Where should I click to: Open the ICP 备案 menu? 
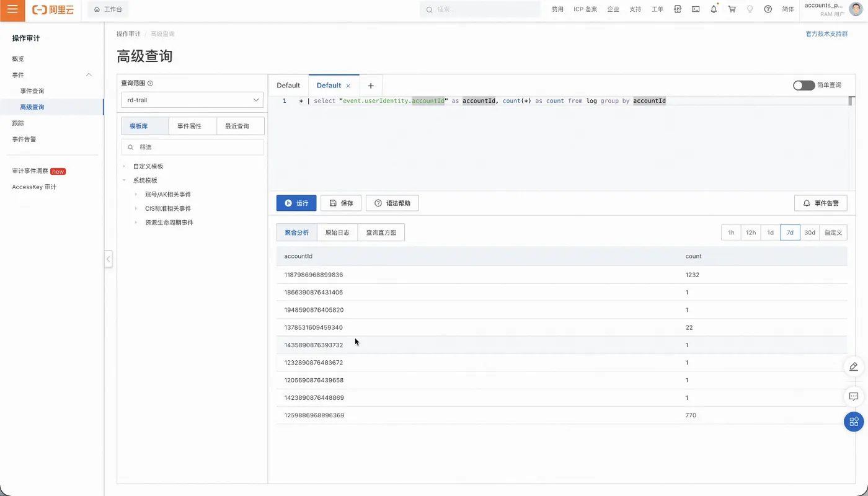point(585,9)
